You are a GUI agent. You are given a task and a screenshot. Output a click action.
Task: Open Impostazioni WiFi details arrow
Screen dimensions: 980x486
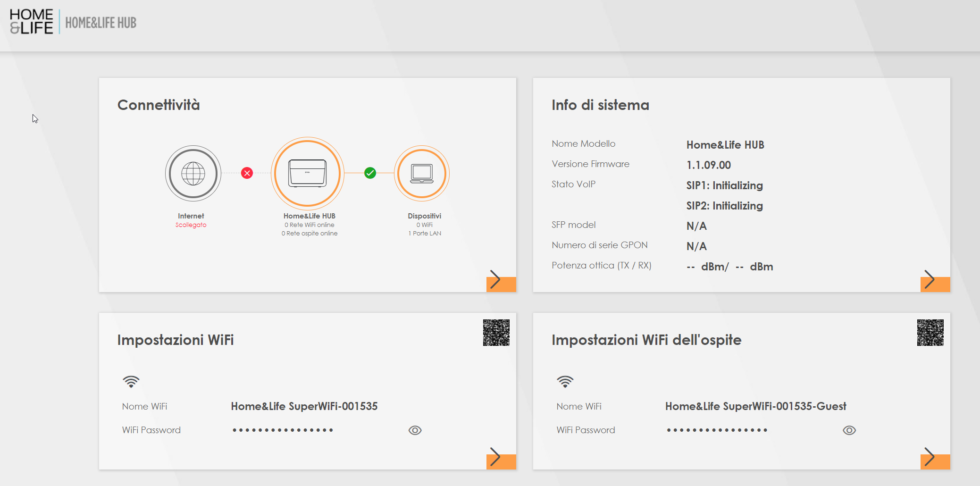tap(501, 458)
